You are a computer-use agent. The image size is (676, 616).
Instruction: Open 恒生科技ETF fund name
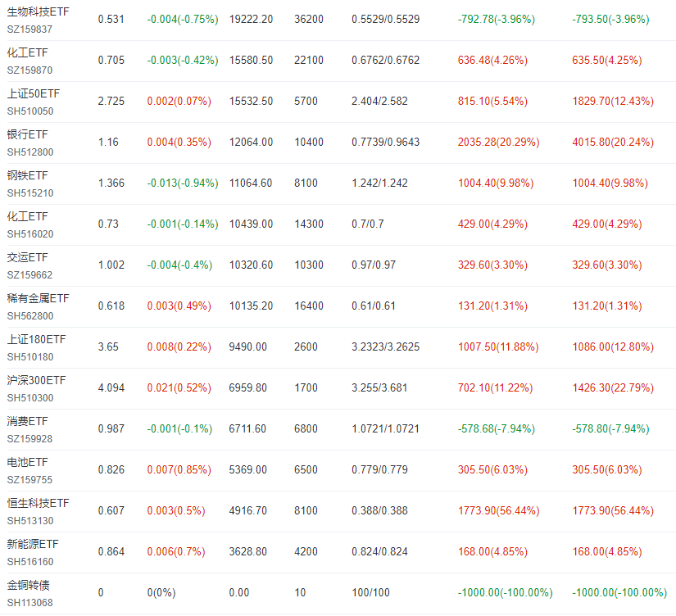[x=38, y=503]
